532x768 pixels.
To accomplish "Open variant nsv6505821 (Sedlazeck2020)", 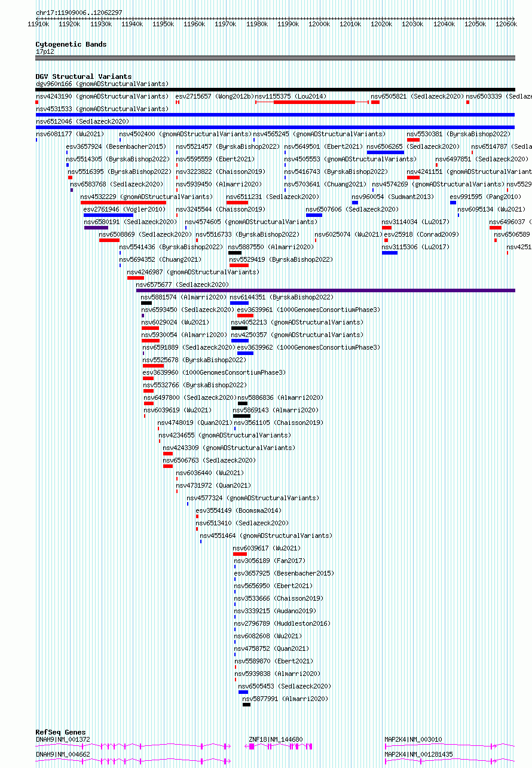I will (x=417, y=96).
